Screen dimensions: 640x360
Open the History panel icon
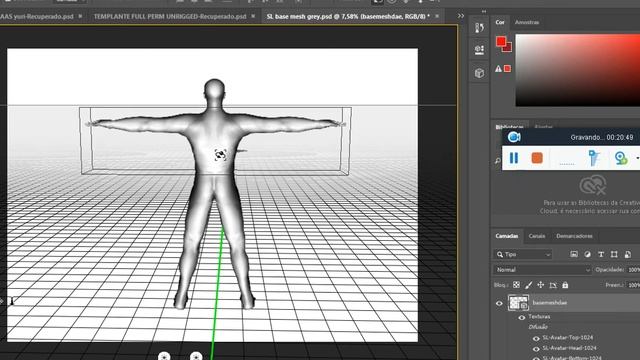coord(479,27)
